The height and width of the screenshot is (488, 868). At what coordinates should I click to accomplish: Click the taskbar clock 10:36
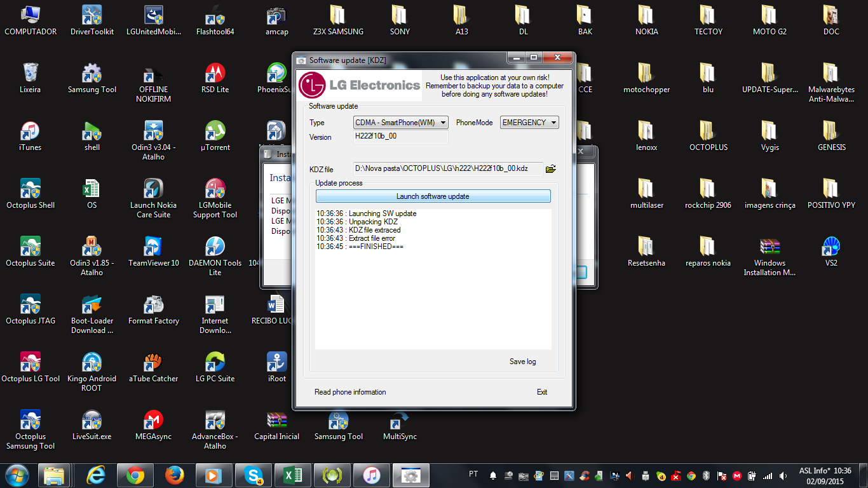click(x=843, y=471)
